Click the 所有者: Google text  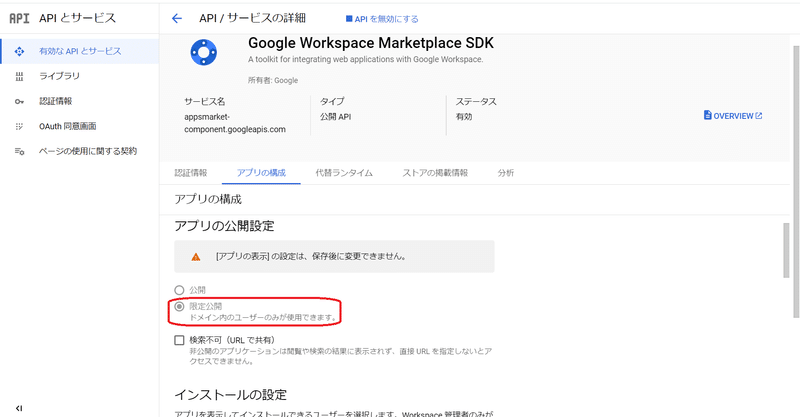click(273, 81)
